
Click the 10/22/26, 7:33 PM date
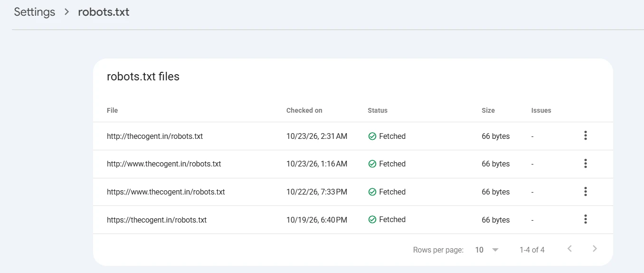[x=317, y=192]
